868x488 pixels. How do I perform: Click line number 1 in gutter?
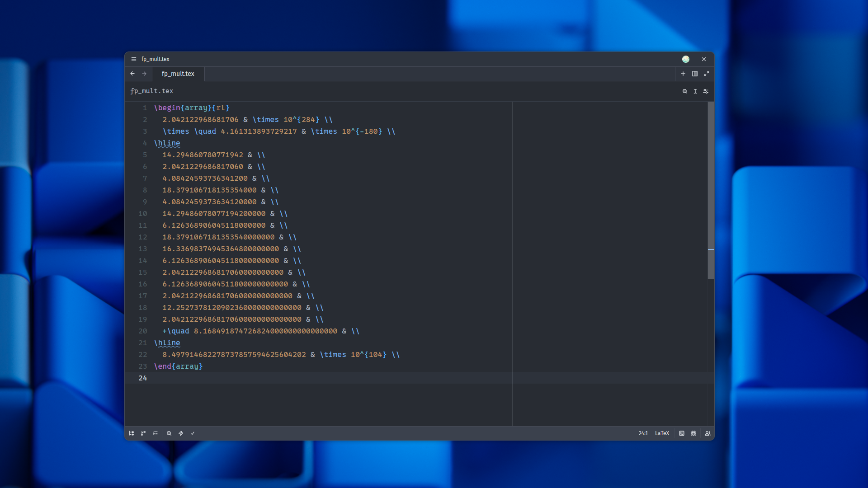(x=145, y=108)
